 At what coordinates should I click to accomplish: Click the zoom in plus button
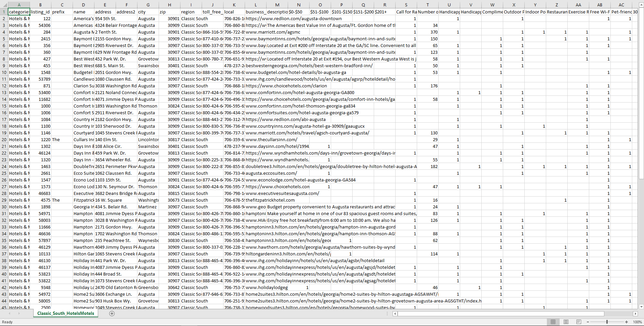tap(627, 322)
